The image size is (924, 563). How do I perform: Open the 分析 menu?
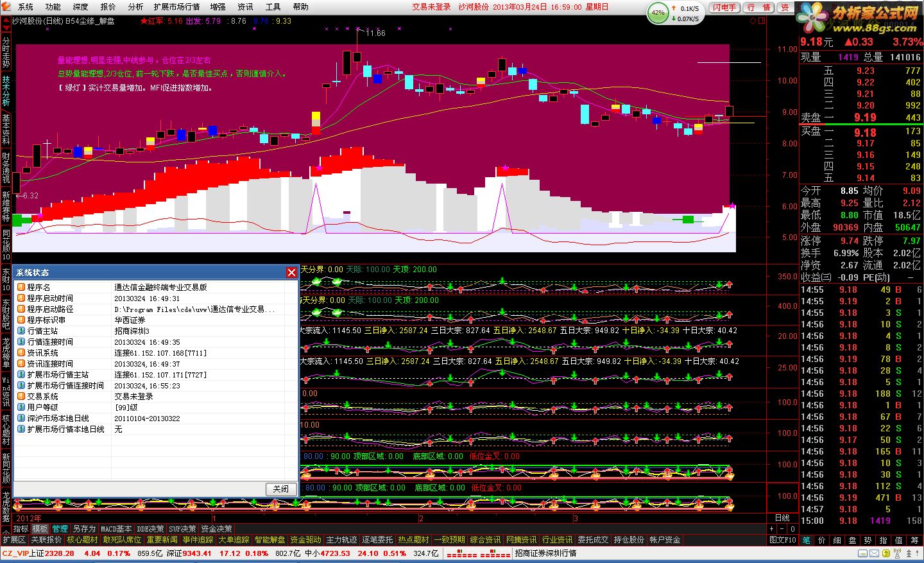click(x=135, y=7)
